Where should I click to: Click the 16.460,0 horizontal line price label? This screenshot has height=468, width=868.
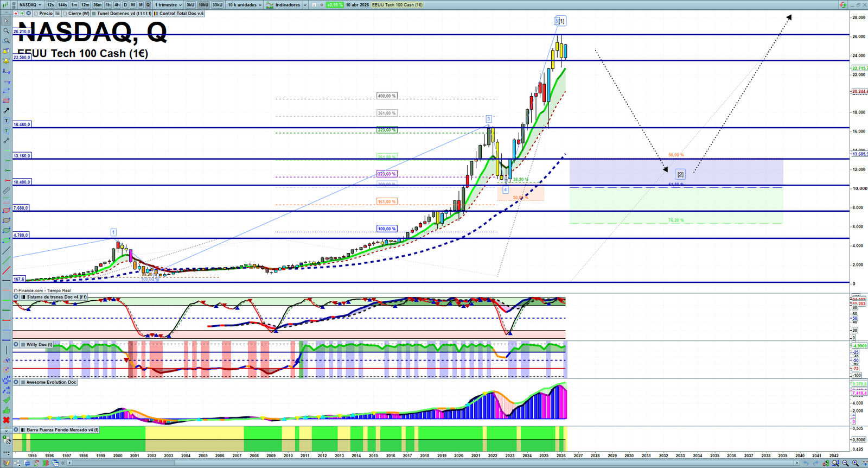[22, 125]
